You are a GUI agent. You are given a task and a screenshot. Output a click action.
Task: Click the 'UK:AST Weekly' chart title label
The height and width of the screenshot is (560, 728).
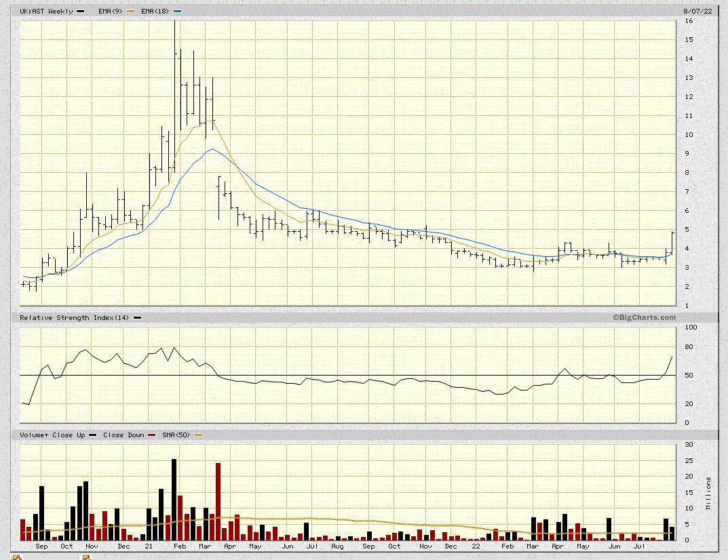(x=46, y=11)
